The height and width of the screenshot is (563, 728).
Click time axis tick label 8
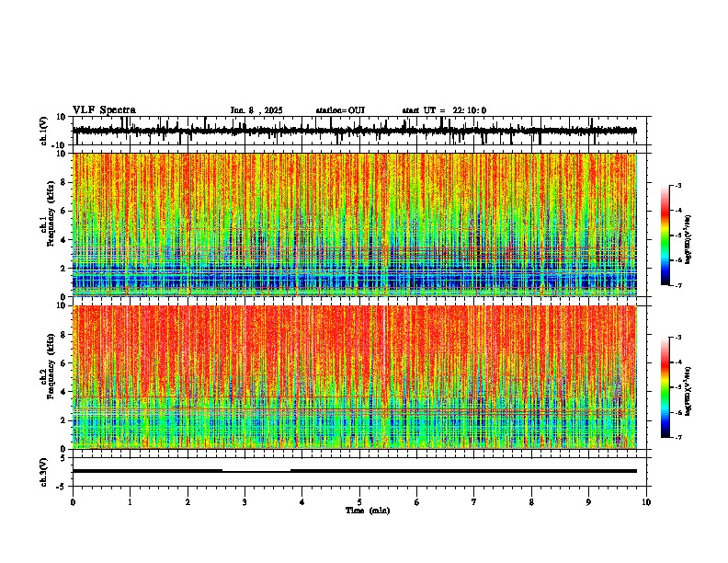click(x=531, y=501)
